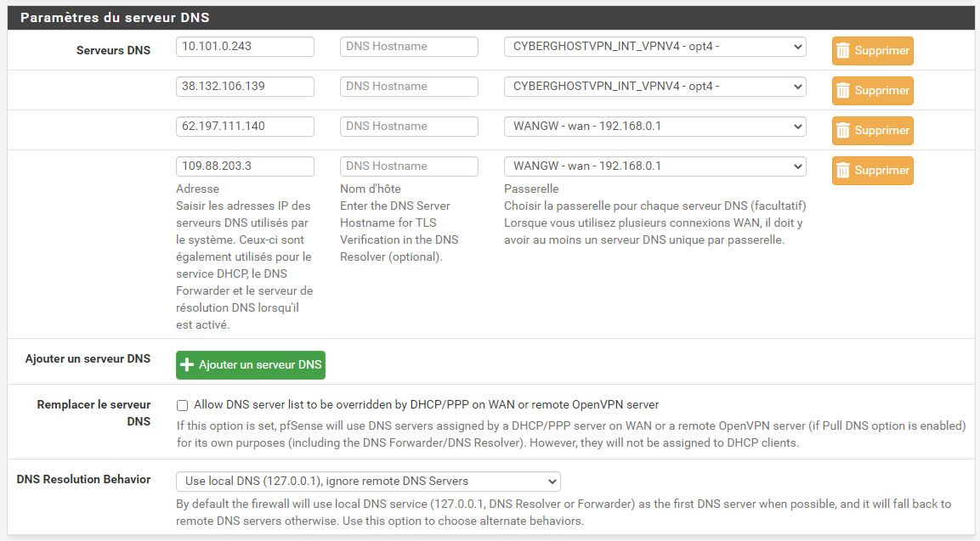Open the DNS Resolution Behavior dropdown
The width and height of the screenshot is (980, 541).
click(368, 482)
